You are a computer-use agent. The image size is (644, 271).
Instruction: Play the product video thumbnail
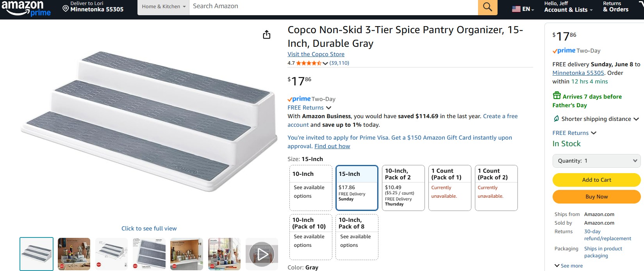click(262, 254)
